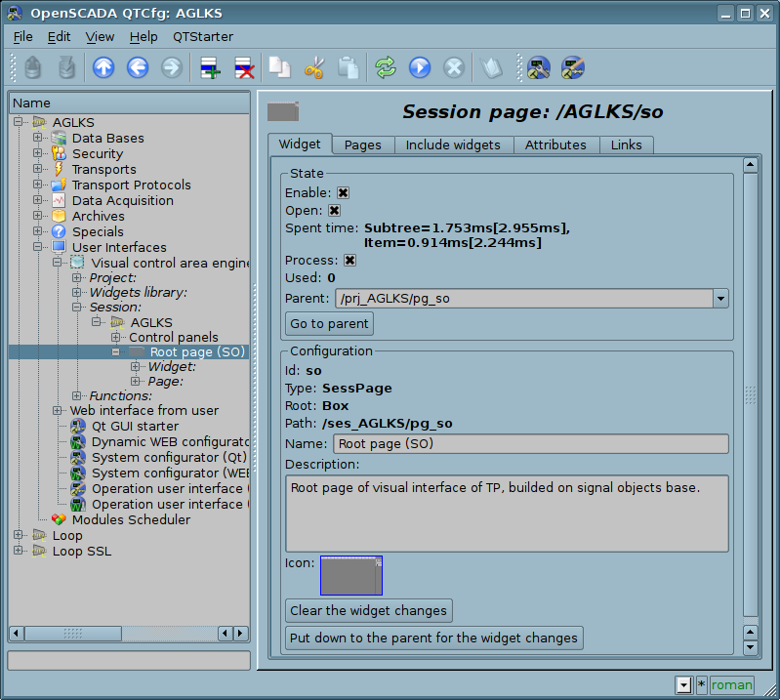
Task: Click the Go to parent button
Action: point(329,323)
